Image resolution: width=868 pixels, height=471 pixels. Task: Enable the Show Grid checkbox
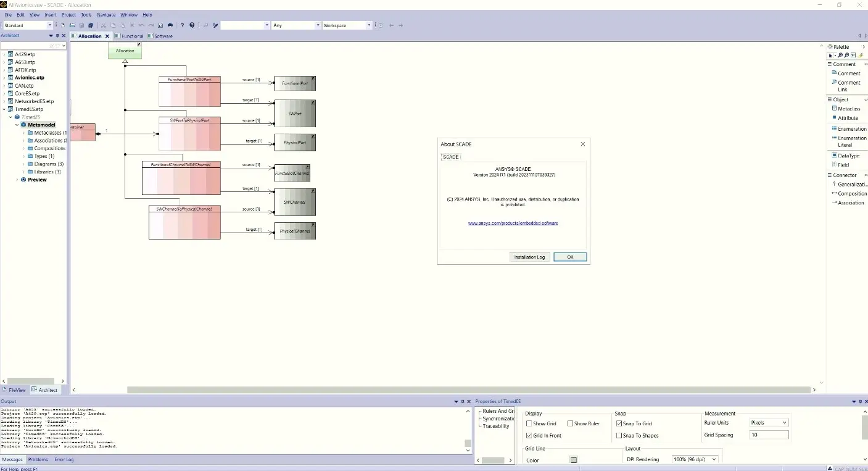click(x=529, y=423)
